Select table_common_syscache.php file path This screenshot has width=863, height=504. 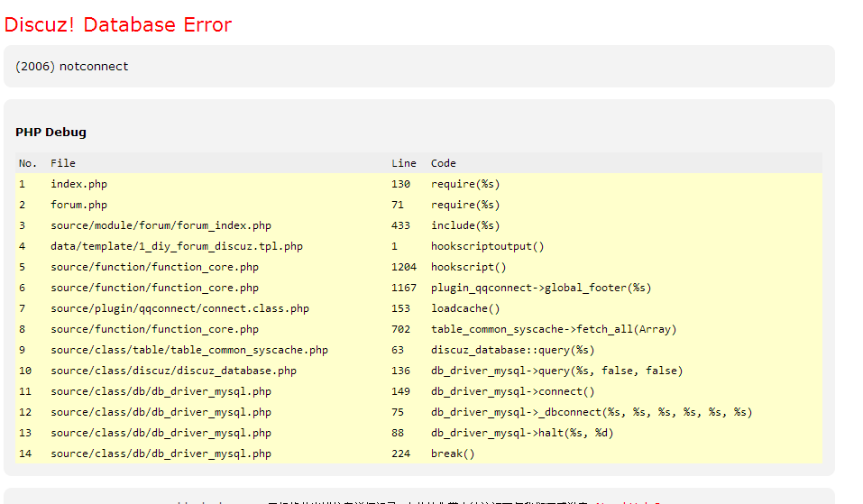[189, 350]
